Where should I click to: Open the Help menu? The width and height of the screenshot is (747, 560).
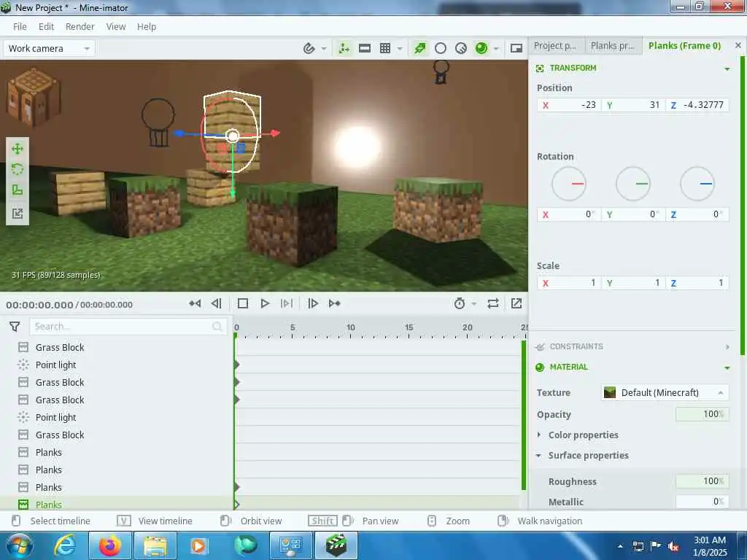click(x=147, y=27)
